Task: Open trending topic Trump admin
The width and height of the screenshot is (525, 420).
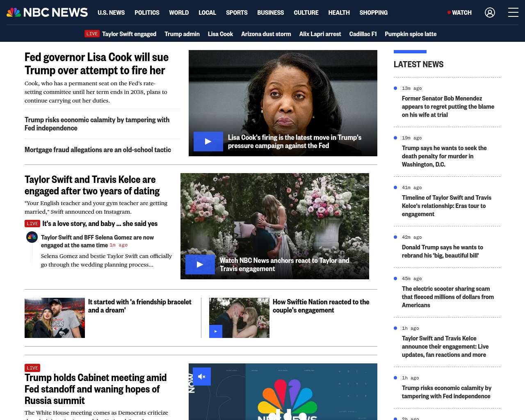Action: [x=182, y=34]
